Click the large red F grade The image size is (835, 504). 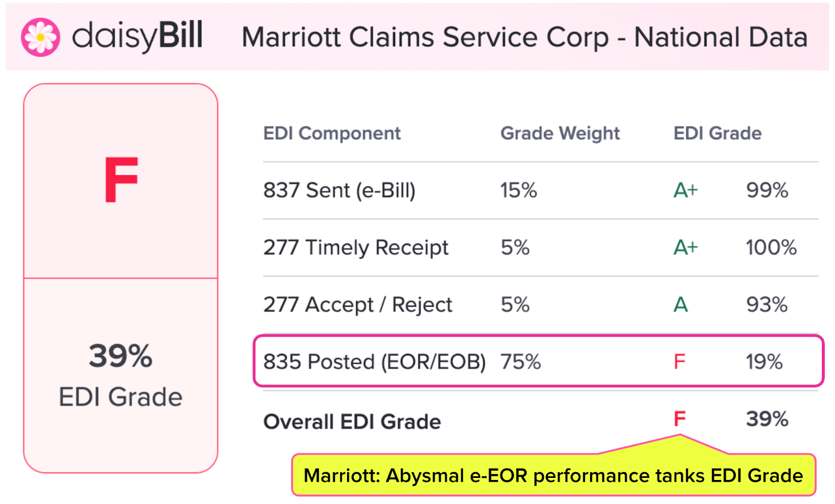coord(121,180)
